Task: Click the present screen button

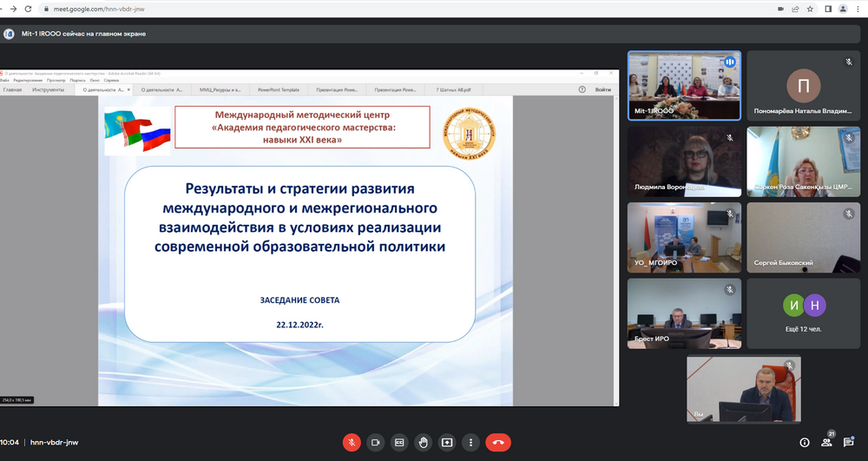Action: click(447, 442)
